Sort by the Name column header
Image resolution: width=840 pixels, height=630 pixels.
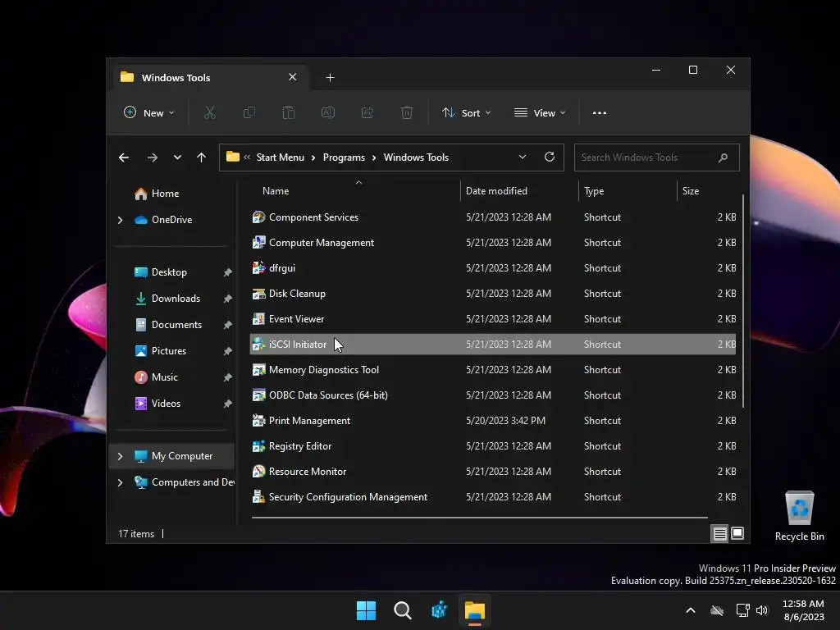[276, 191]
